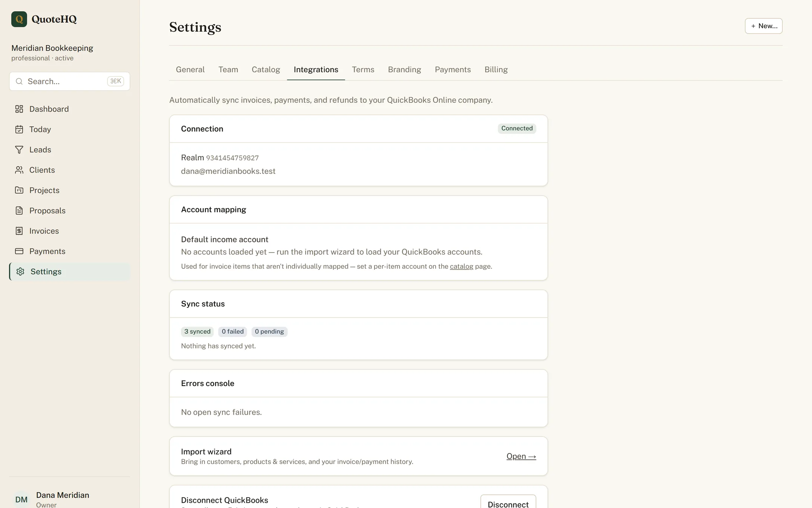Click the Settings gear icon
The height and width of the screenshot is (508, 812).
coord(20,272)
